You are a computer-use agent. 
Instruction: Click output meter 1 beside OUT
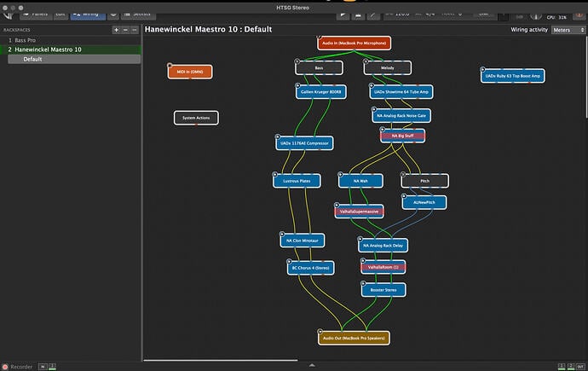pos(562,367)
